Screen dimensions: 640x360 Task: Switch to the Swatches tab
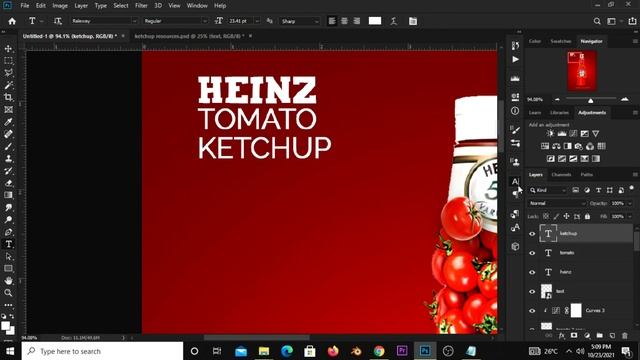click(561, 41)
